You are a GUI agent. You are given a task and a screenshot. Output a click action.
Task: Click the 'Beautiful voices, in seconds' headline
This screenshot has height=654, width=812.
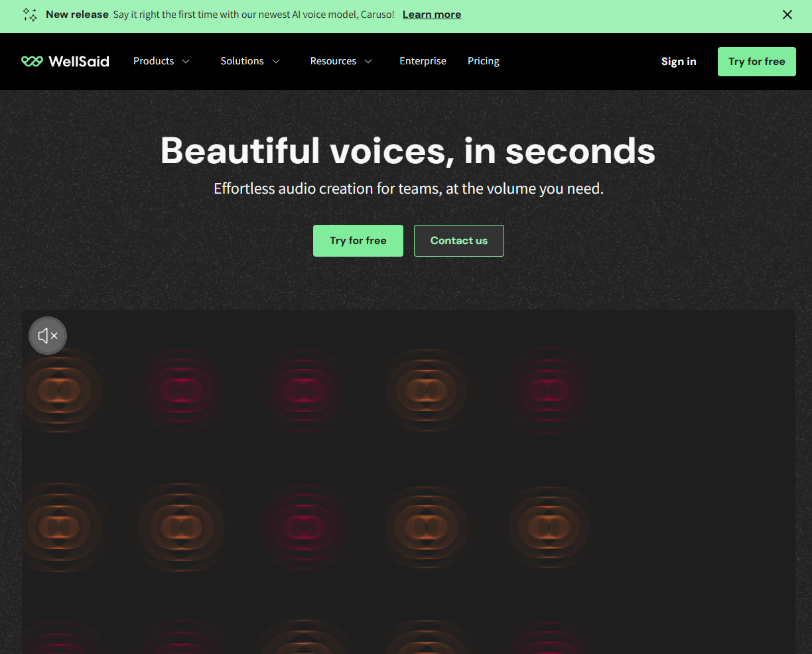coord(407,151)
